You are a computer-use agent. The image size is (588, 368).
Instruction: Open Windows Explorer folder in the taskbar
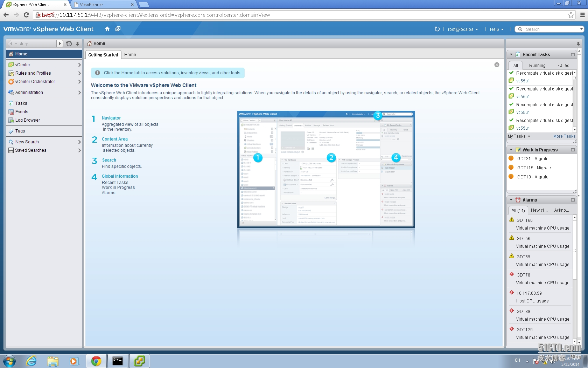53,361
